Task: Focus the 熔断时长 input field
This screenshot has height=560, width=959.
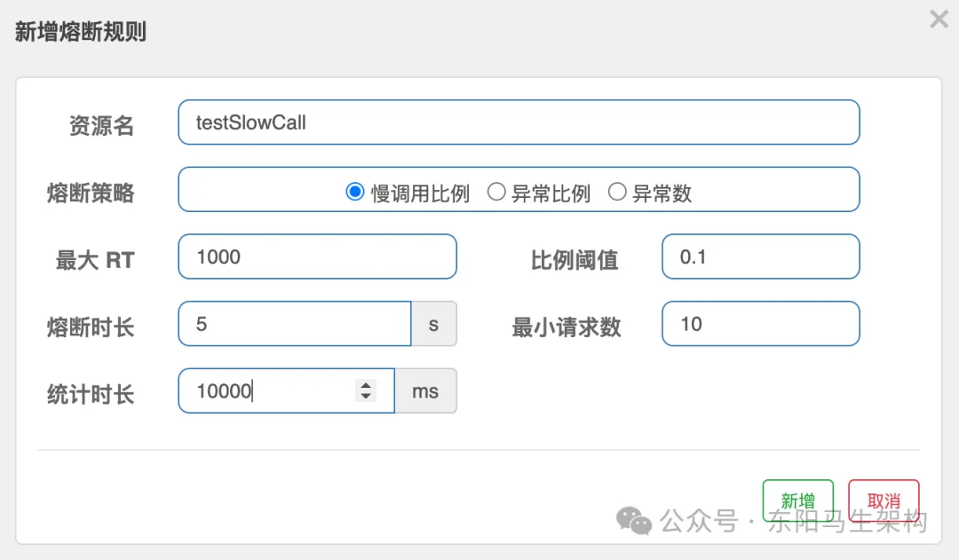Action: (x=294, y=324)
